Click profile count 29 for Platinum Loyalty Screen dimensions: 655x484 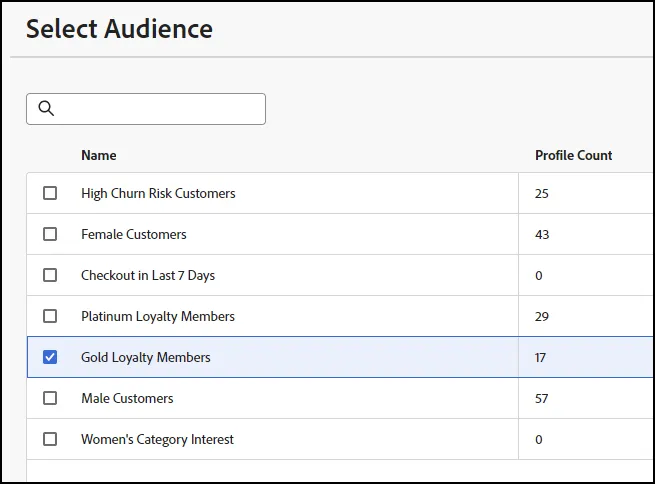[542, 317]
